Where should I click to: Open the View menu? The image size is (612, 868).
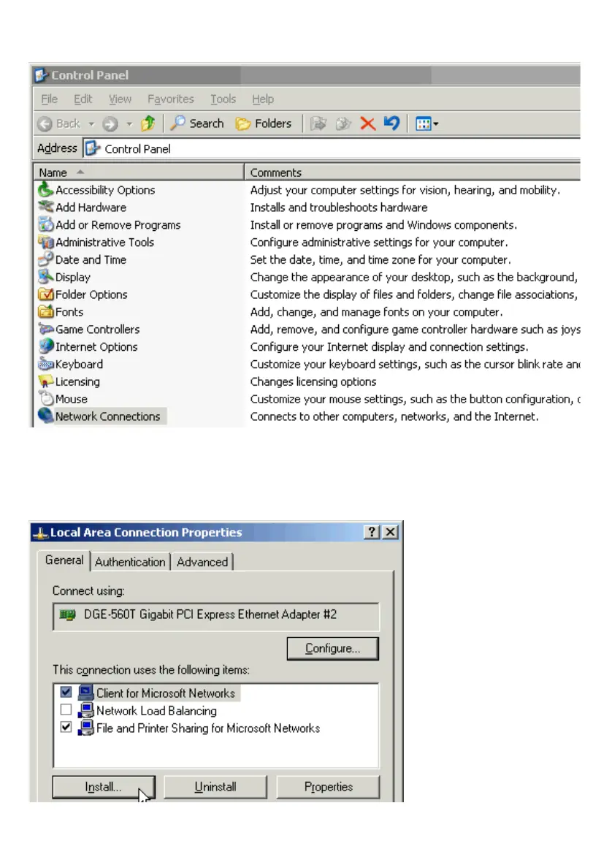coord(120,99)
